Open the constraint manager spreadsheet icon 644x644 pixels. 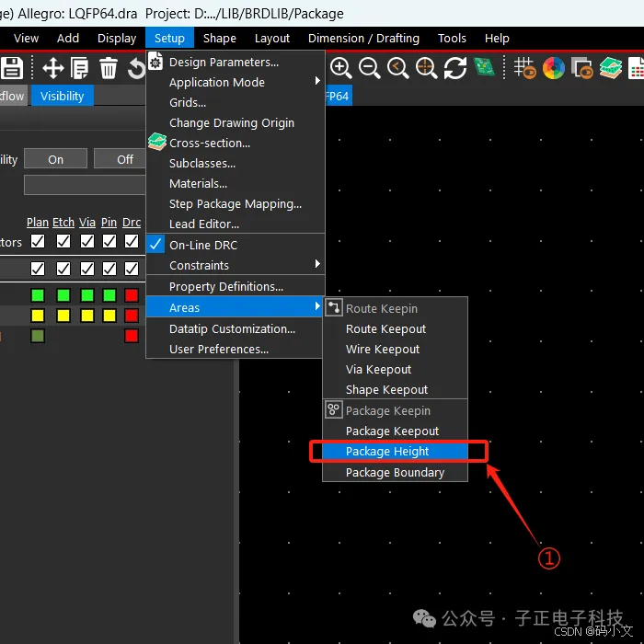tap(637, 68)
